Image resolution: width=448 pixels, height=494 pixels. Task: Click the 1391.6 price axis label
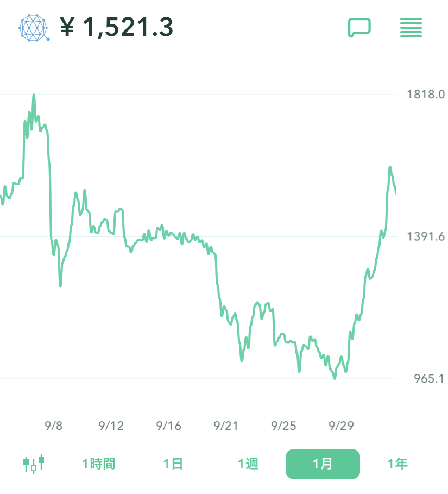click(x=426, y=236)
